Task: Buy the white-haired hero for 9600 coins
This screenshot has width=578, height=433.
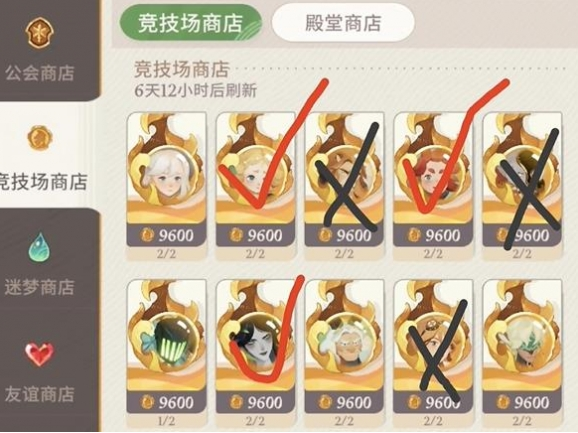Action: [166, 235]
